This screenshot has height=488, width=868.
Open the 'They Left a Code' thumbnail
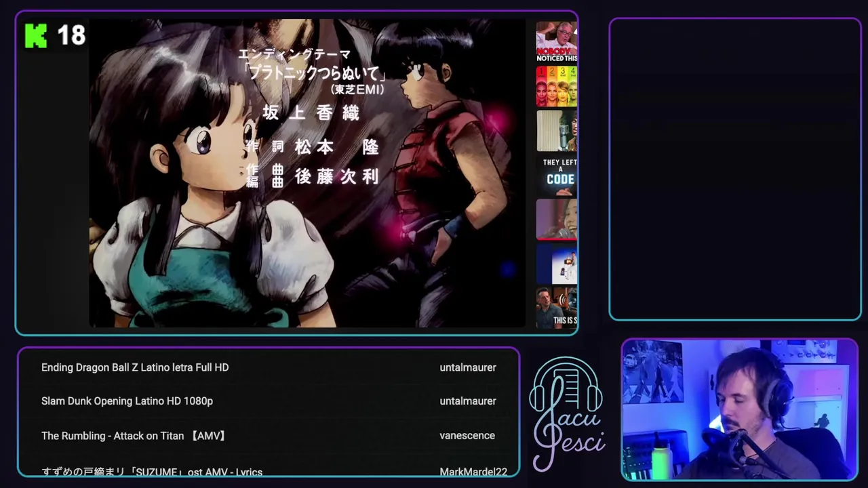(x=557, y=175)
